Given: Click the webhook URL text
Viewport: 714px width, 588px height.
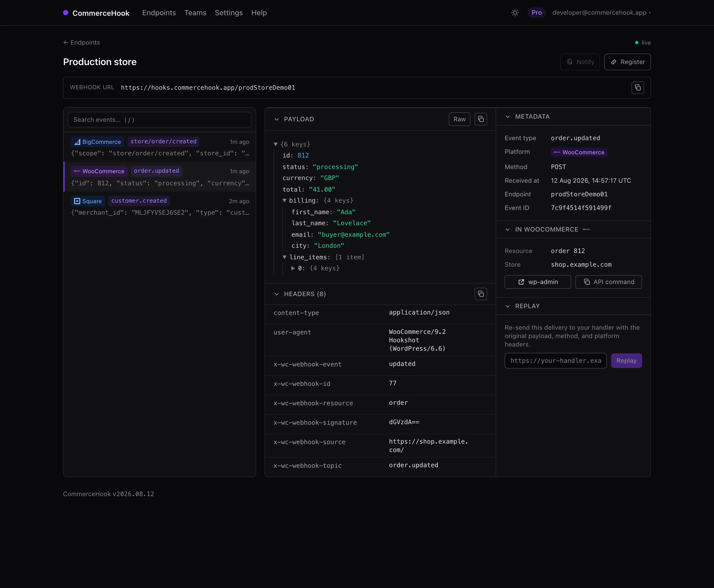Looking at the screenshot, I should click(x=208, y=88).
